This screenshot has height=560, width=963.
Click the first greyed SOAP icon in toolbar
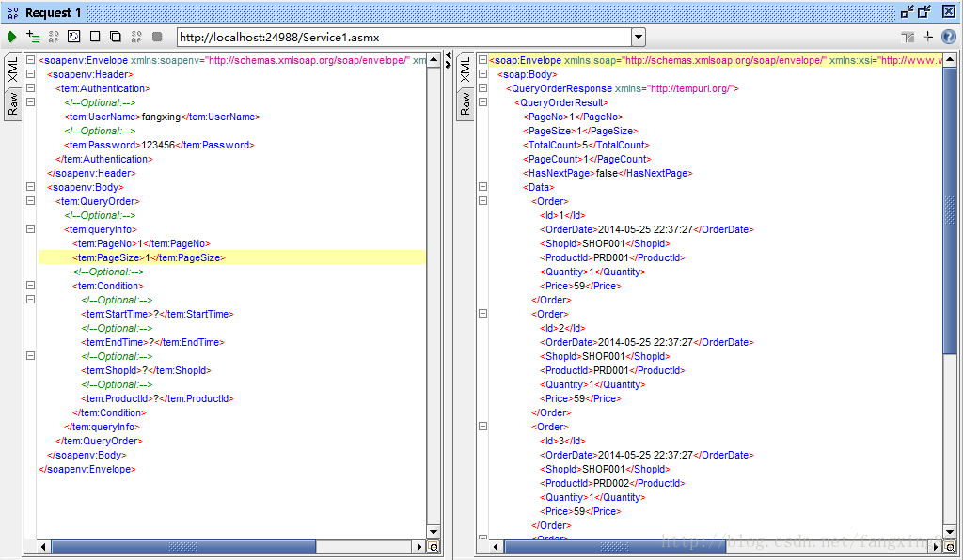tap(54, 37)
